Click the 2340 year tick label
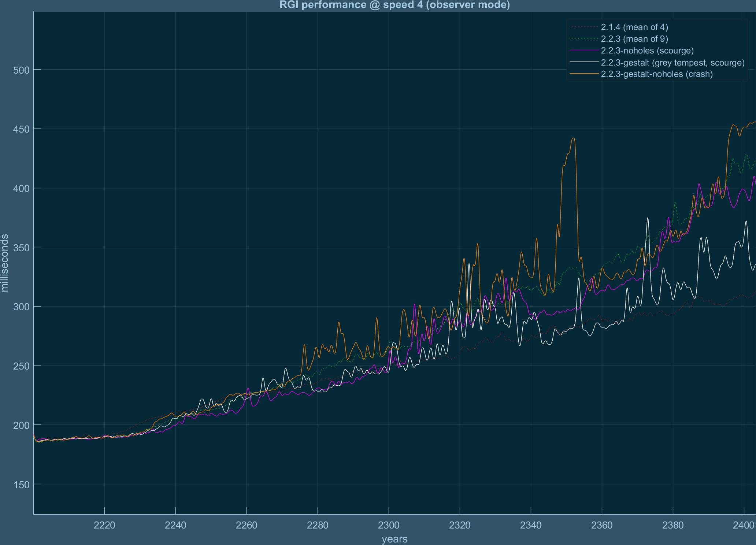The height and width of the screenshot is (545, 756). coord(531,525)
